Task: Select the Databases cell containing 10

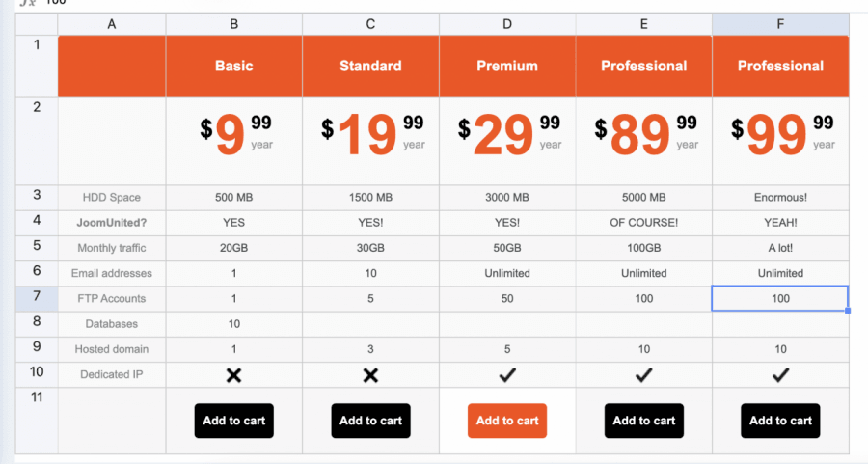Action: tap(233, 324)
